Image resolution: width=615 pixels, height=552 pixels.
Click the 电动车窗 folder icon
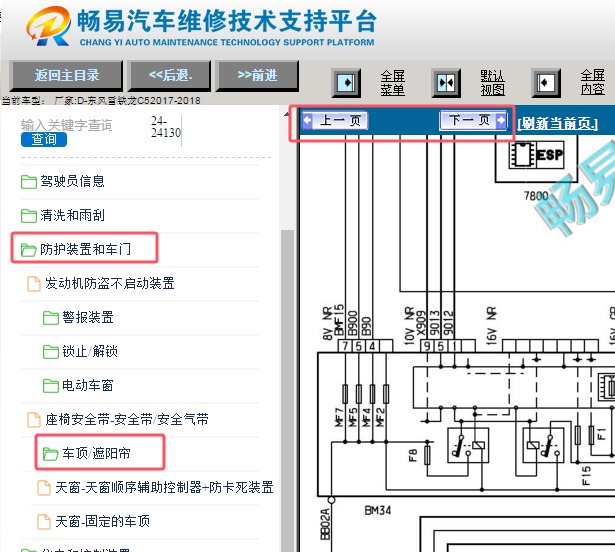pyautogui.click(x=51, y=386)
